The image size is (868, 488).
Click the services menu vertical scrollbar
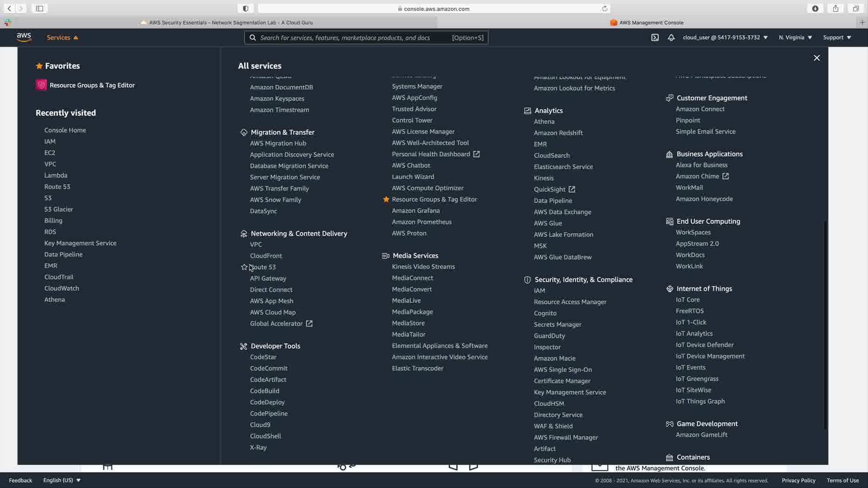coord(826,325)
